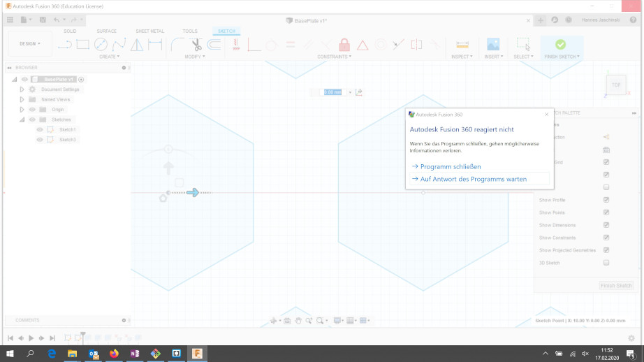The image size is (644, 362).
Task: Toggle visibility eye of Sketch3
Action: point(40,140)
